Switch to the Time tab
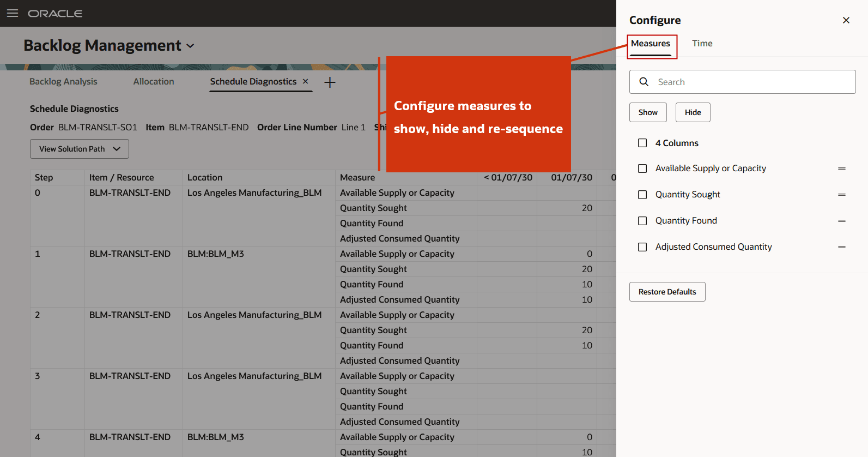Viewport: 868px width, 457px height. point(702,44)
